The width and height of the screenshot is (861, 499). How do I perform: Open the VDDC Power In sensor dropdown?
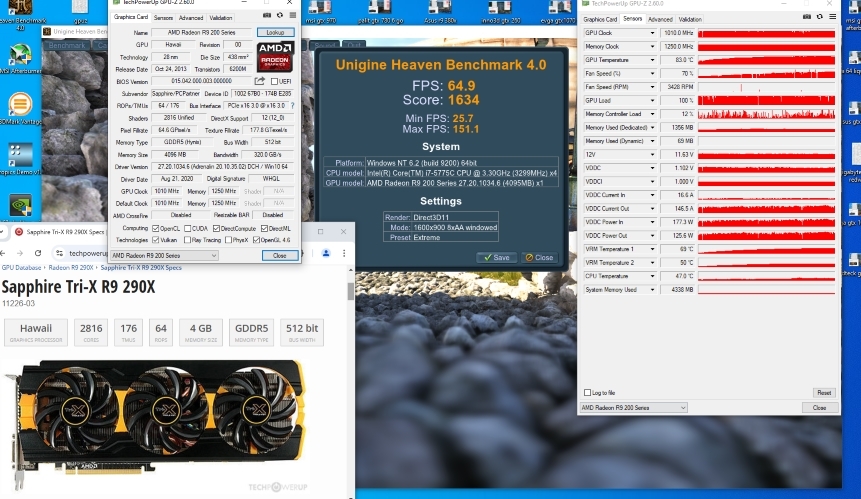pos(652,222)
